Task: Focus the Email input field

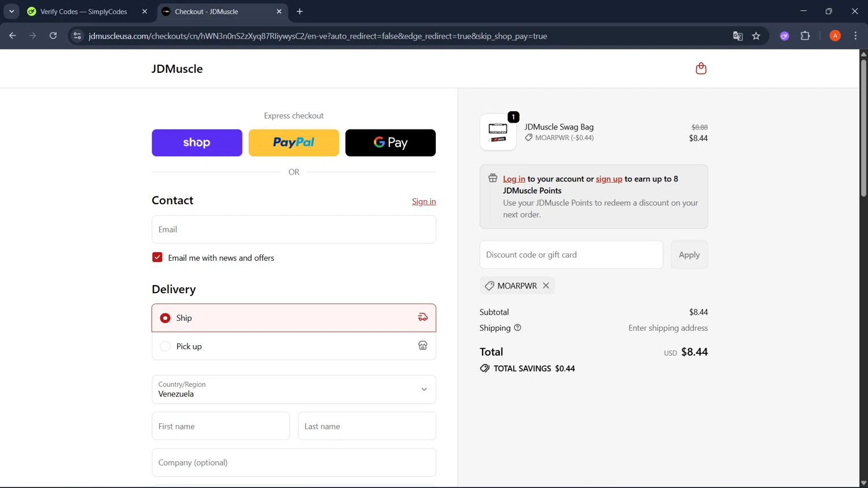Action: (294, 230)
